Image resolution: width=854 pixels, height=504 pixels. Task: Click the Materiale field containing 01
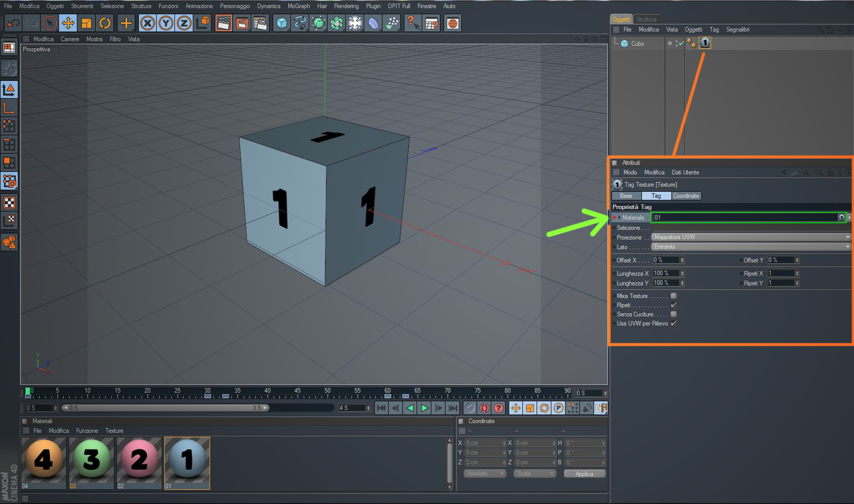[x=748, y=218]
